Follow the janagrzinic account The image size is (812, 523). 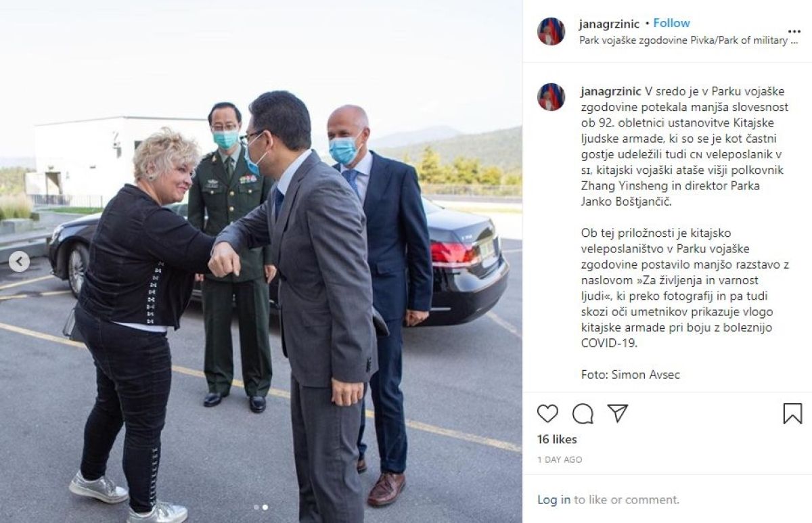pos(671,24)
